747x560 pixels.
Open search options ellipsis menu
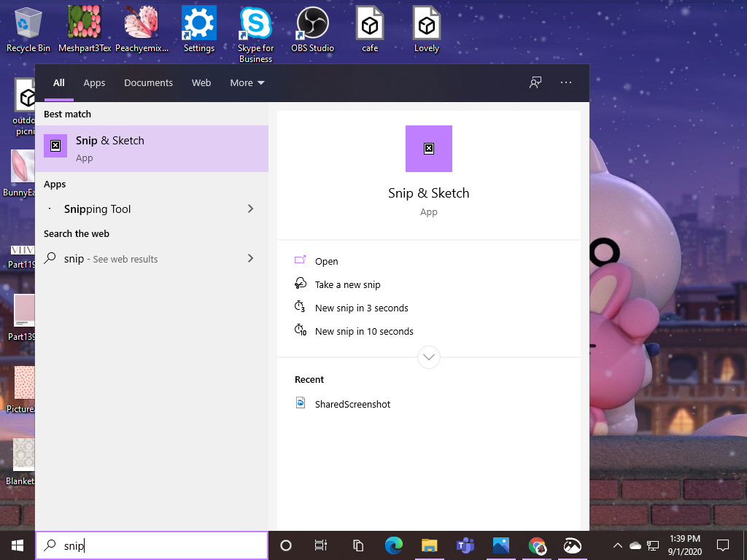[x=565, y=83]
